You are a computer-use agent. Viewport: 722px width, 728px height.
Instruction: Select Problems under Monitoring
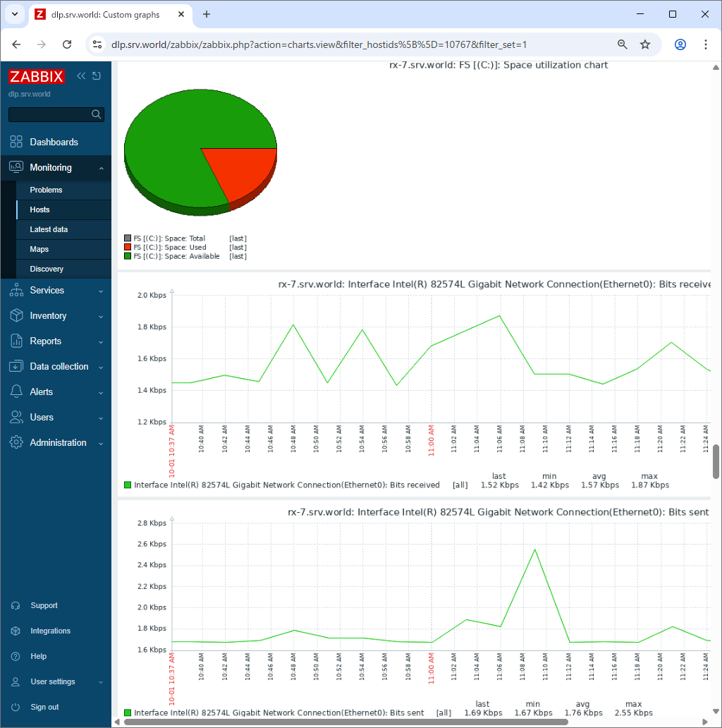[46, 190]
